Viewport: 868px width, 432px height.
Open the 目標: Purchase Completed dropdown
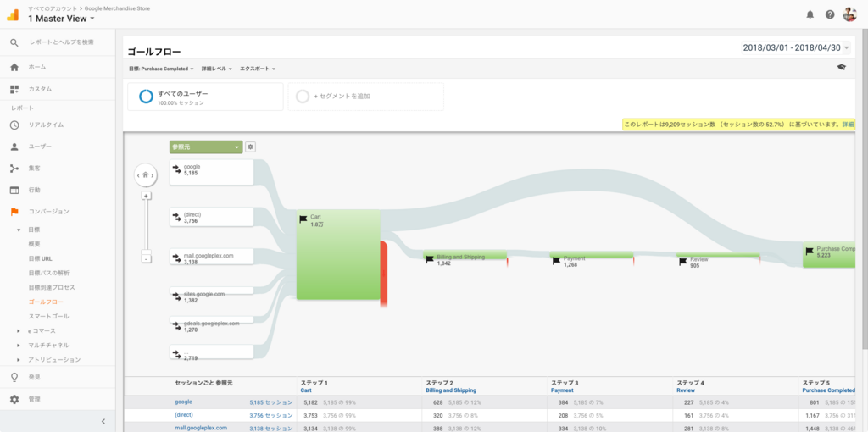[161, 69]
